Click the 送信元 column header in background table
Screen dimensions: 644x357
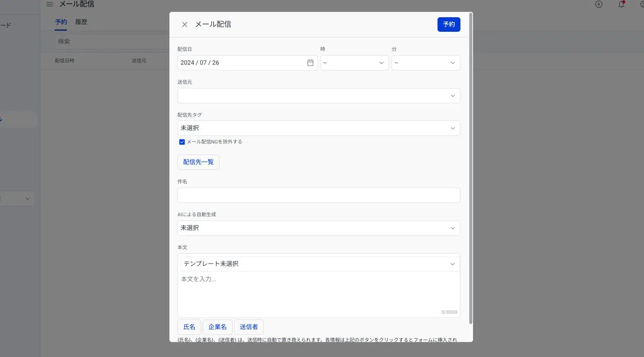(139, 60)
